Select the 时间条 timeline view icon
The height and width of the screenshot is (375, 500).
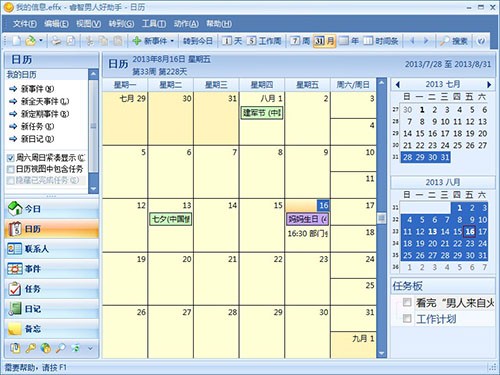368,41
